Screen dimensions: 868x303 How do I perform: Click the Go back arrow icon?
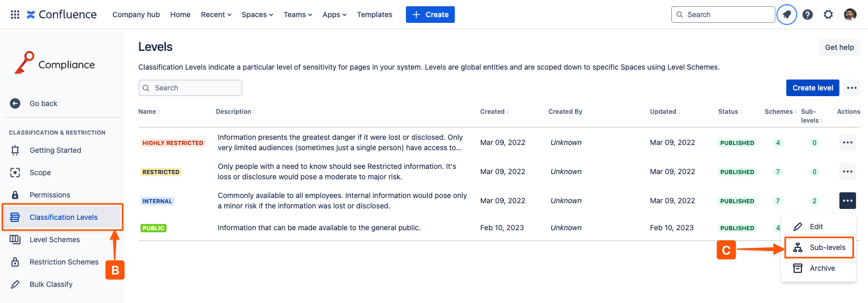click(x=15, y=103)
